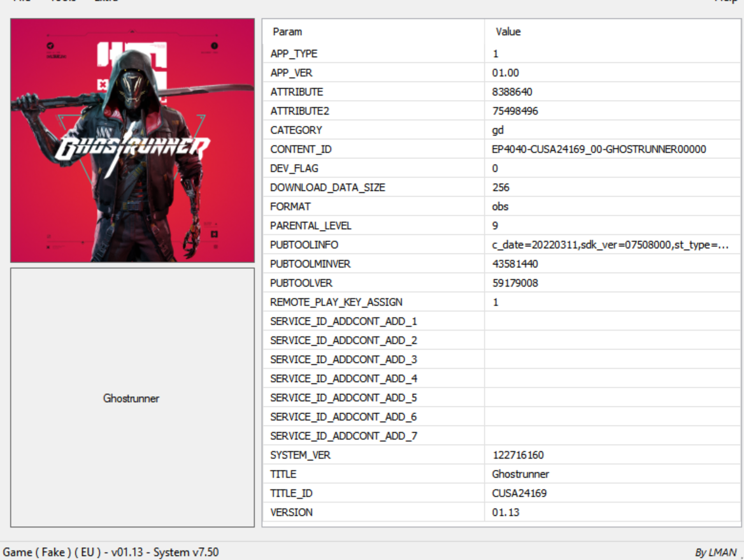Click the Ghostrunner cover art image
744x560 pixels.
[x=132, y=140]
